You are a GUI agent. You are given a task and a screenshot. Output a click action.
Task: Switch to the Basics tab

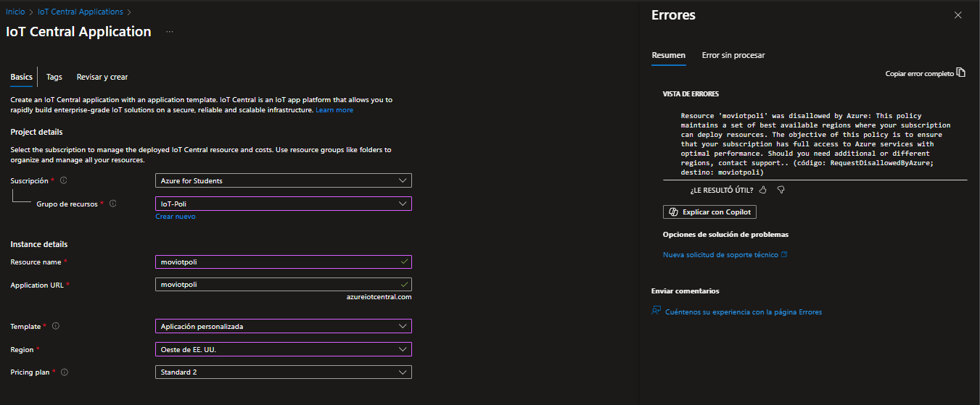pos(21,77)
